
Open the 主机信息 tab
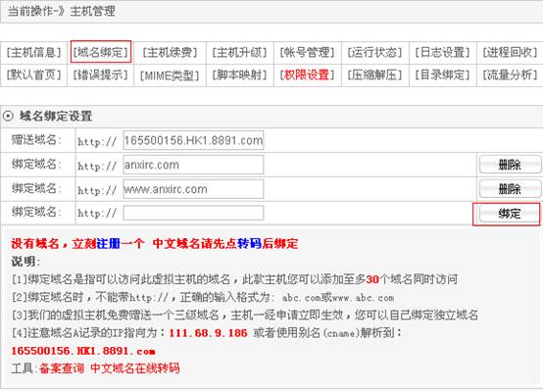33,52
